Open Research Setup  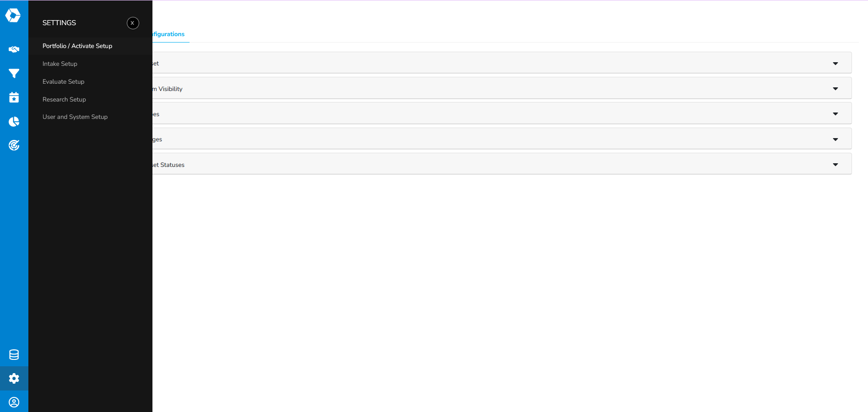[x=64, y=100]
